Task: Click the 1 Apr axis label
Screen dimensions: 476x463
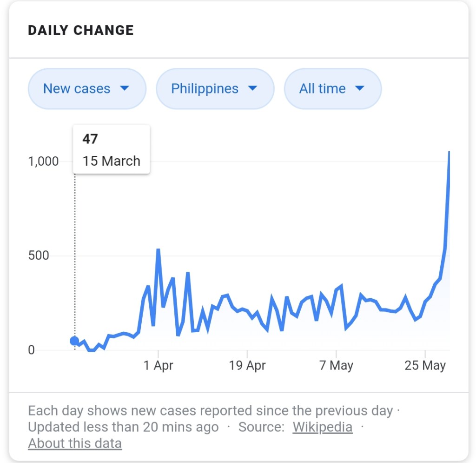Action: point(158,365)
